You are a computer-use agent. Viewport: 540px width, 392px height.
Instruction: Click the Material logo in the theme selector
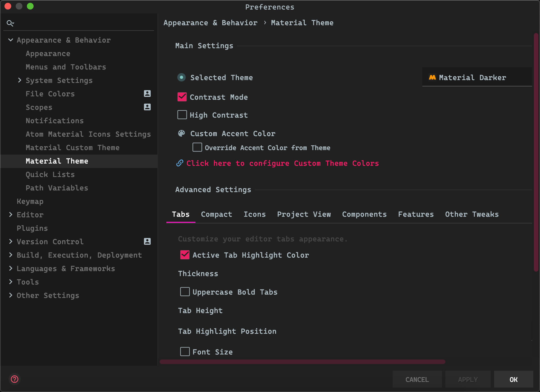tap(432, 77)
